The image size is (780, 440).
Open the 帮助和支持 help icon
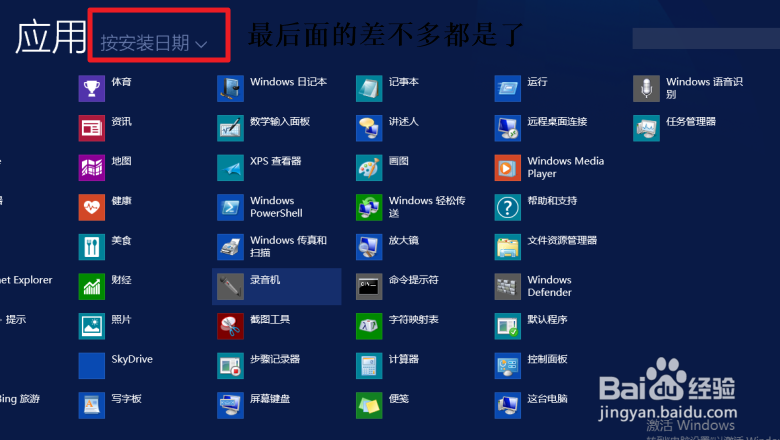[x=507, y=207]
